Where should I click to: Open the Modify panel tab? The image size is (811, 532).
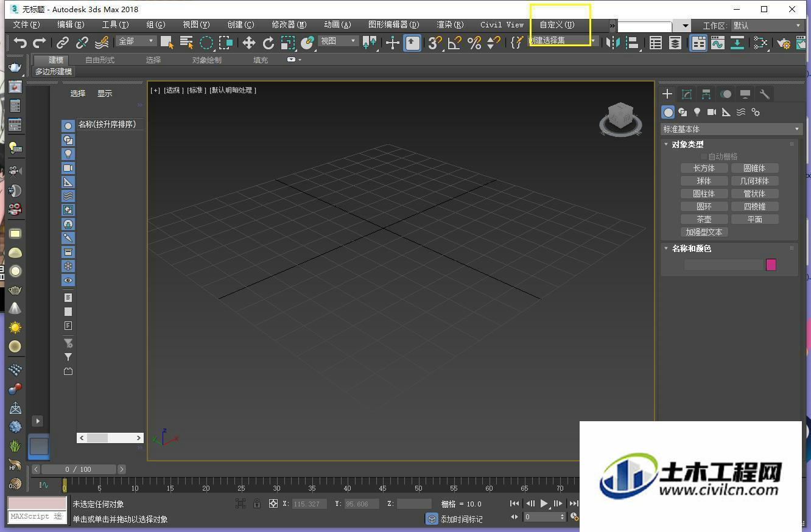(x=687, y=94)
